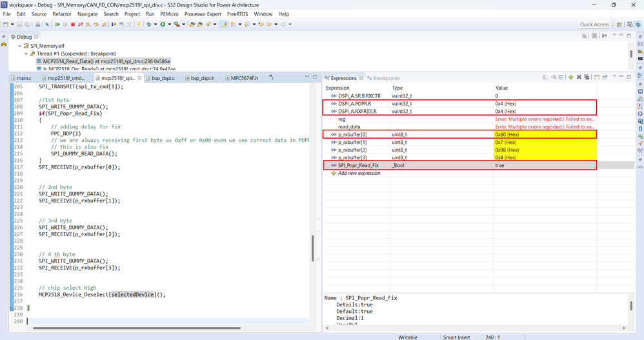Screen dimensions: 644x340
Task: Click the editor horizontal scrollbar
Action: tap(137, 328)
